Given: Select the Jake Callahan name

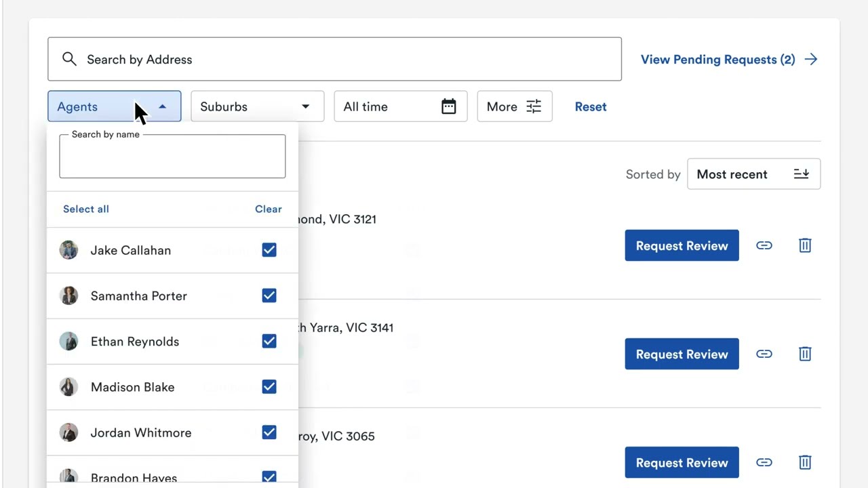Looking at the screenshot, I should [x=131, y=250].
